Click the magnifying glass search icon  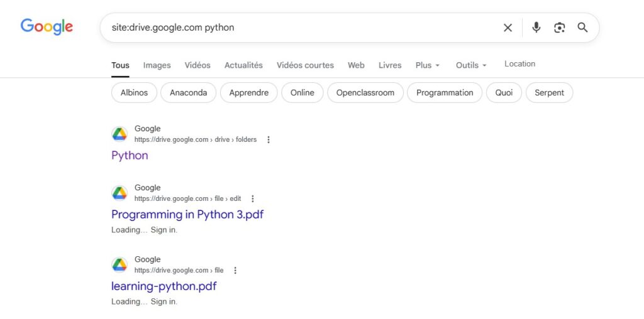(x=582, y=28)
